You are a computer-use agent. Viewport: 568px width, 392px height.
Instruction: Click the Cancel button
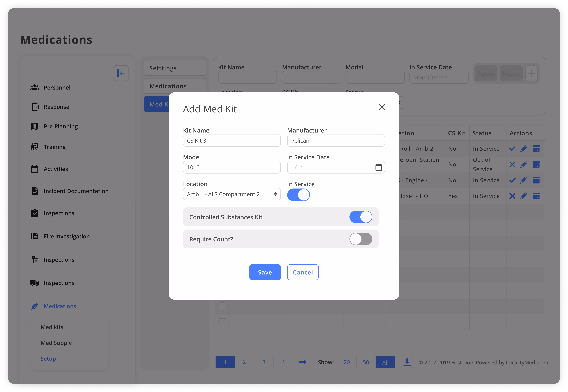click(303, 272)
